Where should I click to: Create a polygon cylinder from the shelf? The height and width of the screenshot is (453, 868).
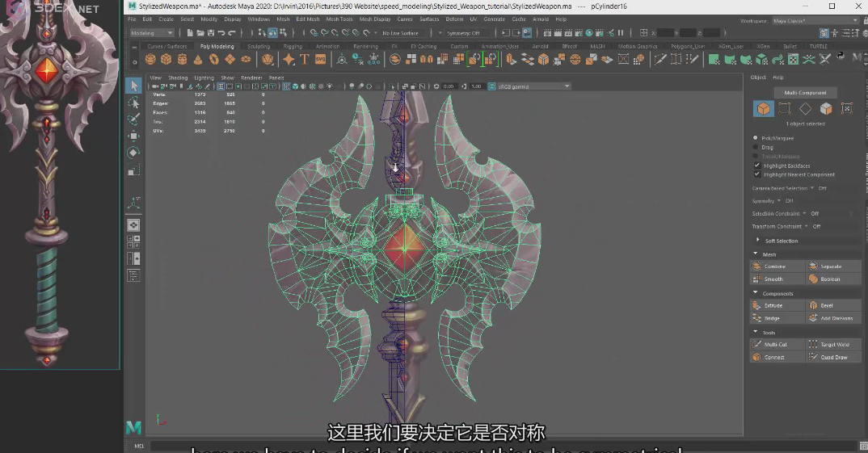[182, 59]
